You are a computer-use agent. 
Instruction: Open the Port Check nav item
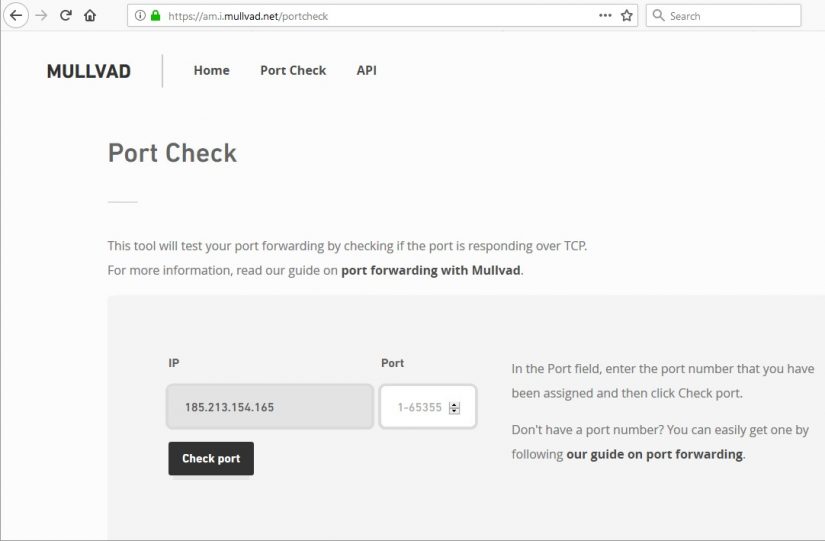click(293, 71)
